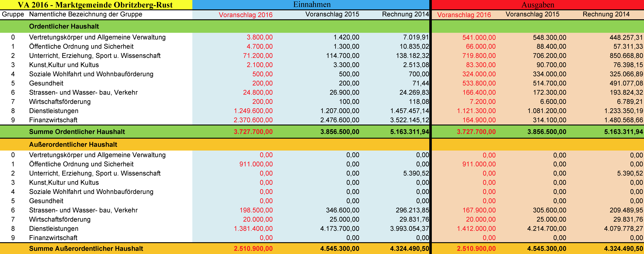Select cell value 548.300,00
The image size is (644, 254).
coord(550,38)
